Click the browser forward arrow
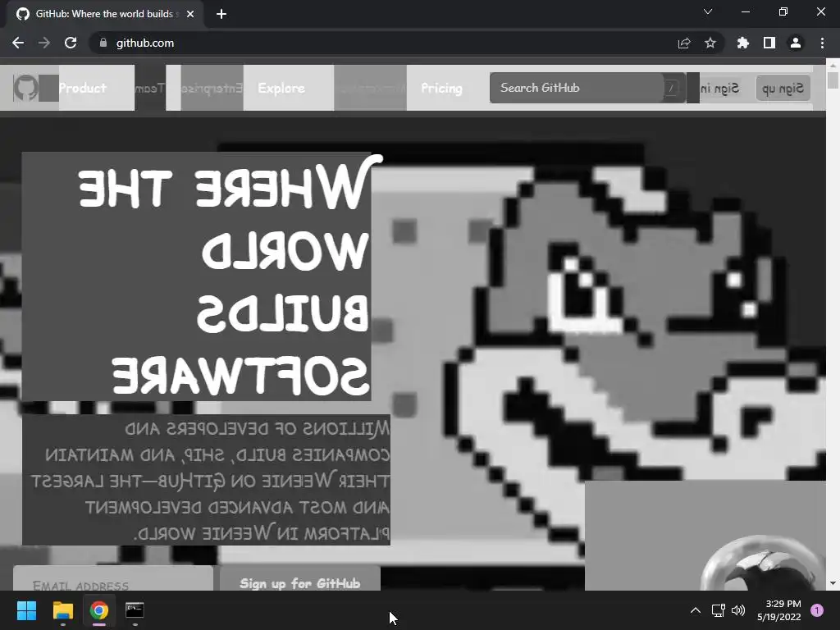The height and width of the screenshot is (630, 840). [x=44, y=43]
